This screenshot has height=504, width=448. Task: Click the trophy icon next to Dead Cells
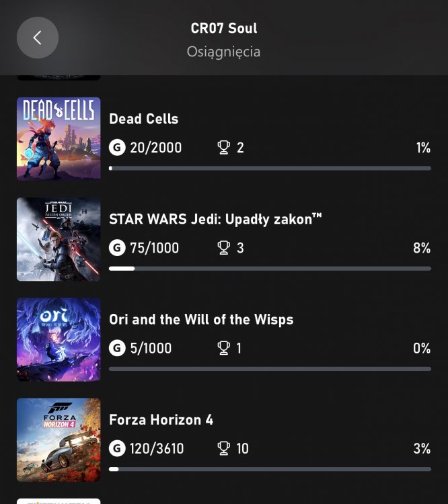coord(224,147)
